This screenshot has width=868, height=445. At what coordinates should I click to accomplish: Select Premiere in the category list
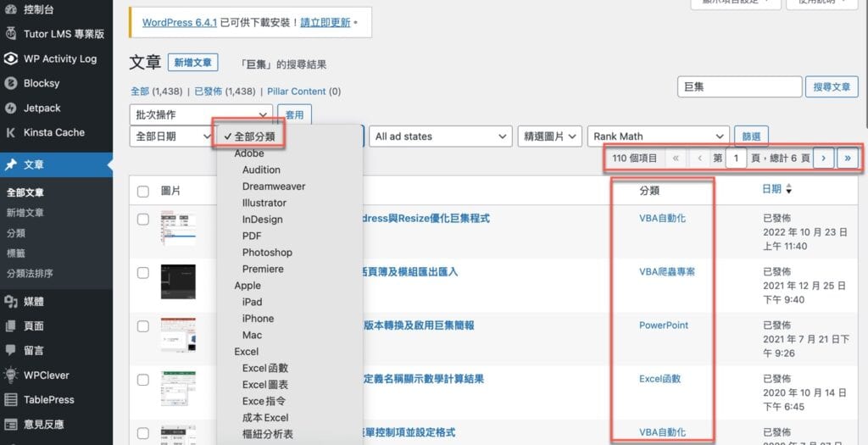263,269
